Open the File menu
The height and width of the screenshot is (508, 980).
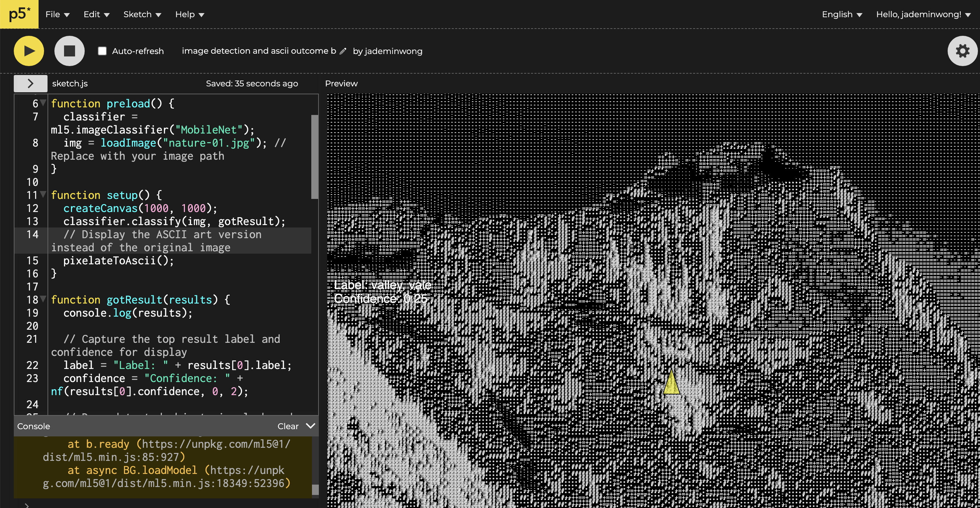tap(57, 14)
